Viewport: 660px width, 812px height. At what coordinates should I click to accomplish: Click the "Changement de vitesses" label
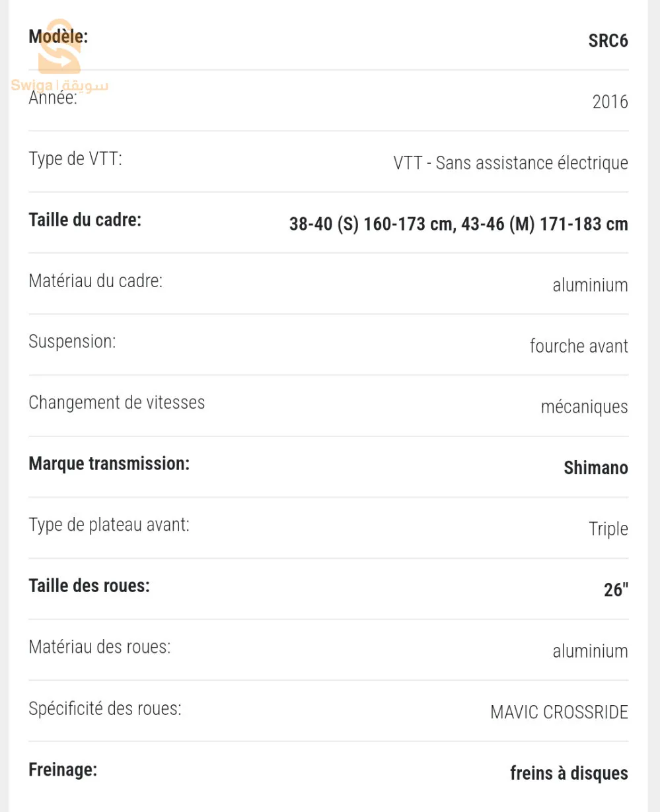click(116, 403)
